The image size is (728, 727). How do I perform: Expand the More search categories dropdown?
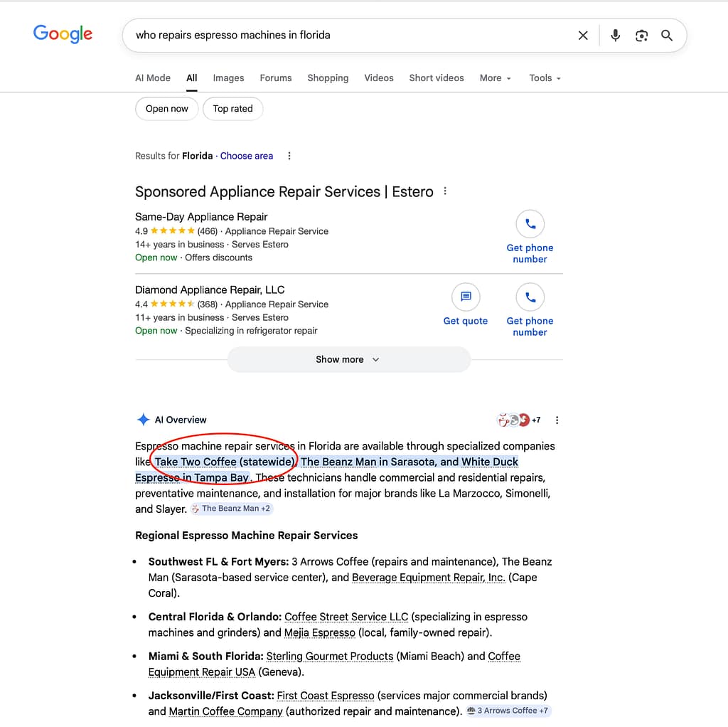[x=495, y=78]
